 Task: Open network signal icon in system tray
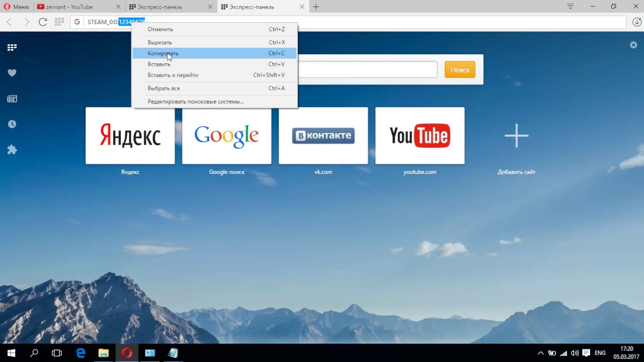click(563, 353)
